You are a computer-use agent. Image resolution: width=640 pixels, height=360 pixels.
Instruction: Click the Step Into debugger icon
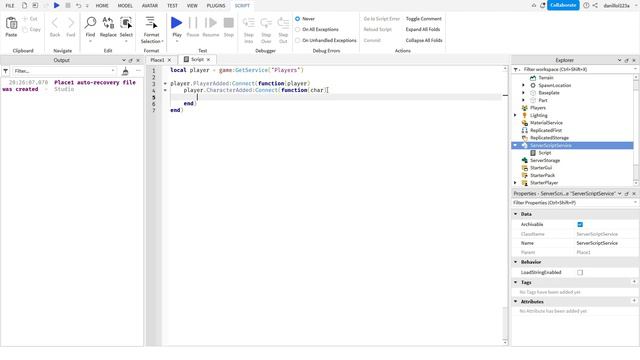click(x=249, y=23)
